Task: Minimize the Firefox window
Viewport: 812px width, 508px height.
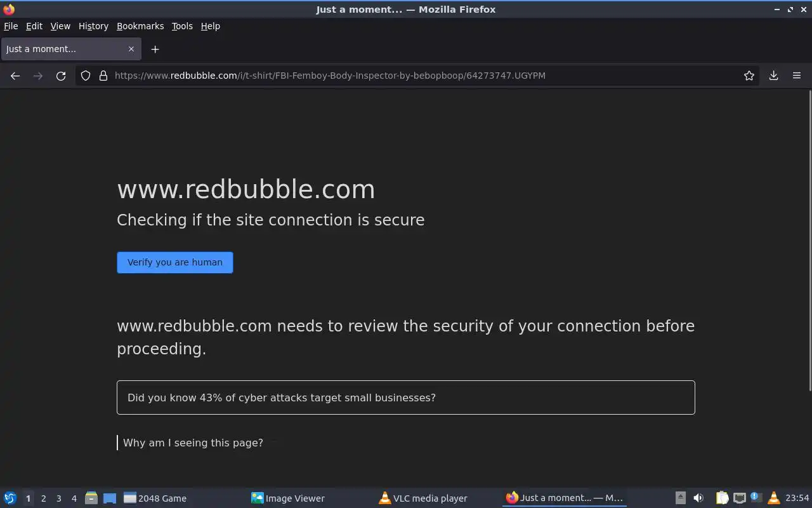Action: tap(777, 10)
